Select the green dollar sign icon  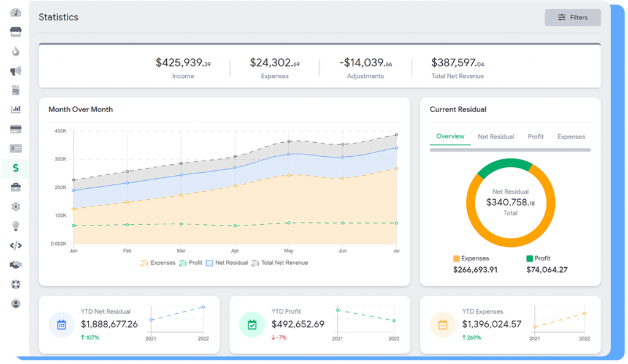pyautogui.click(x=16, y=168)
